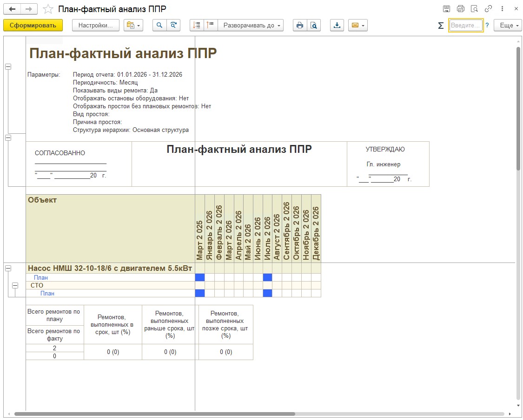The height and width of the screenshot is (420, 523).
Task: Select the Март 2025 column header
Action: pos(200,229)
